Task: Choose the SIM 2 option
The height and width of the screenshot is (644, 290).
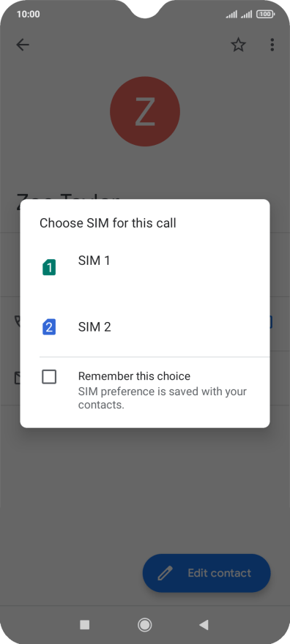Action: (145, 327)
